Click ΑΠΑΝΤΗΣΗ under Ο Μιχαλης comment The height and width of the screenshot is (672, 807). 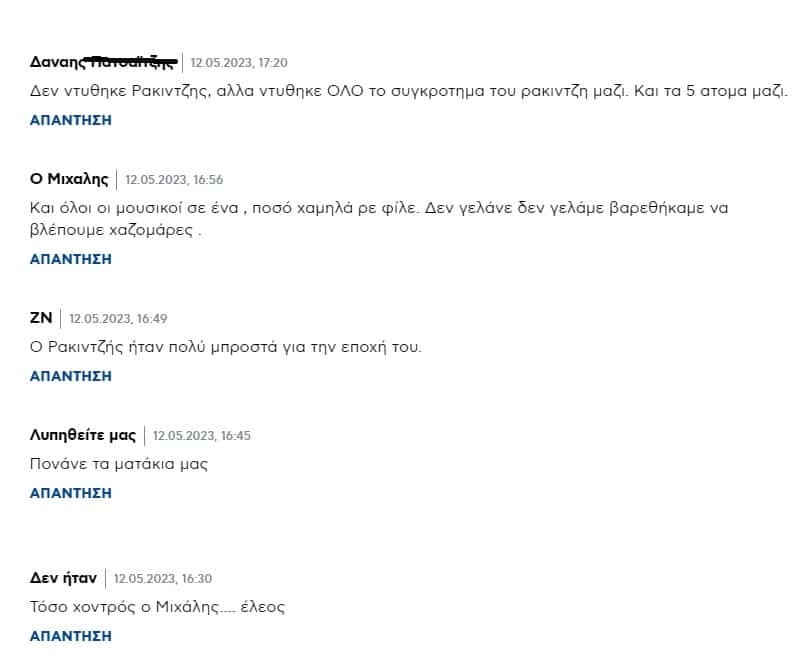pyautogui.click(x=71, y=259)
